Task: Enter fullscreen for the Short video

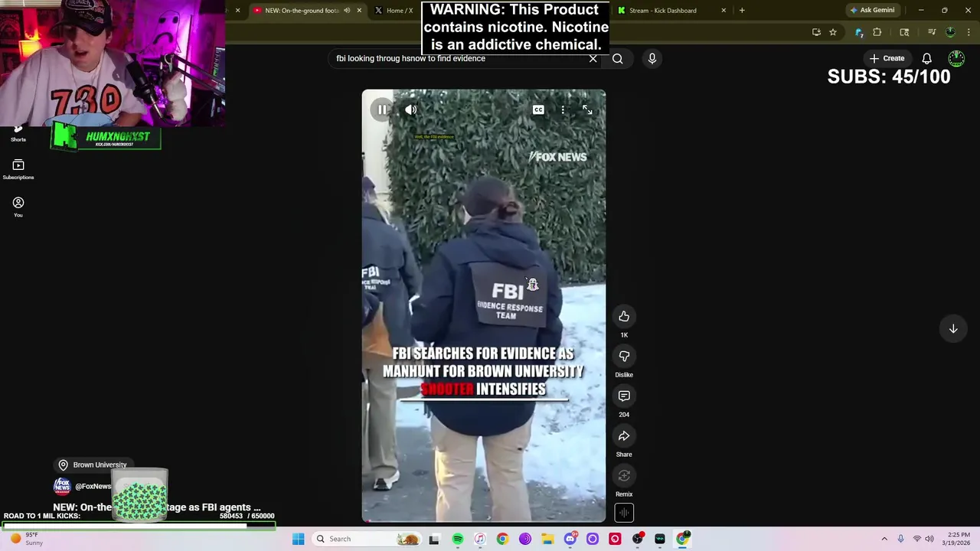Action: [587, 110]
